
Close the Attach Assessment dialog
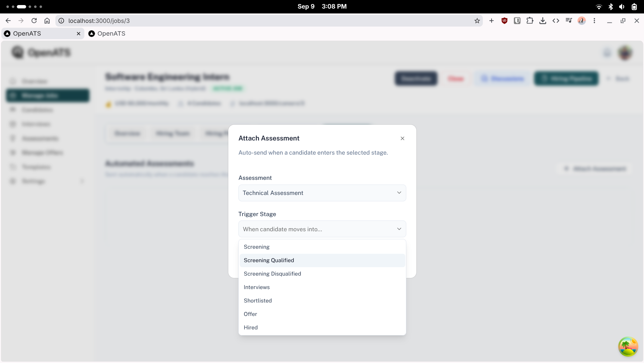tap(402, 138)
